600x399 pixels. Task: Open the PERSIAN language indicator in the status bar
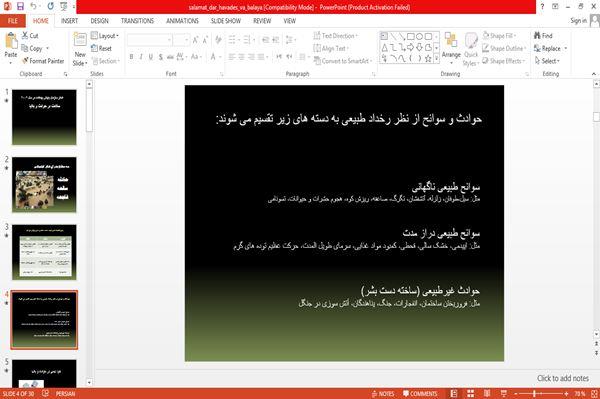[65, 393]
